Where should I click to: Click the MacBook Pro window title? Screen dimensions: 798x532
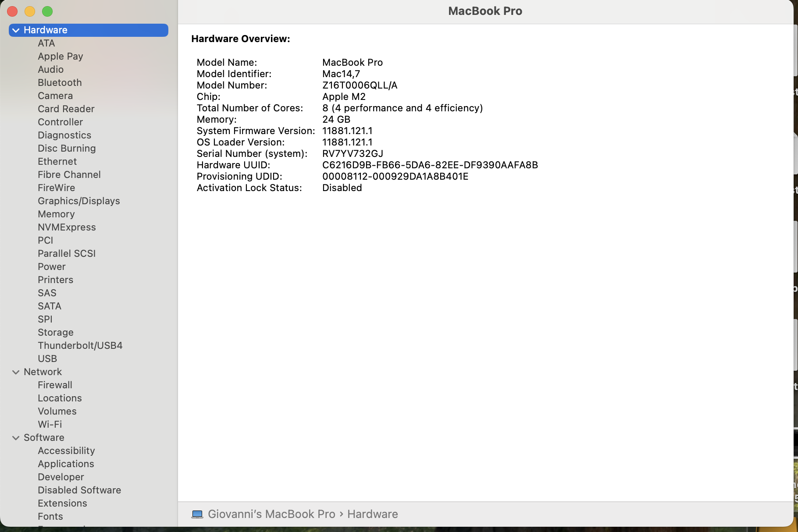point(485,11)
